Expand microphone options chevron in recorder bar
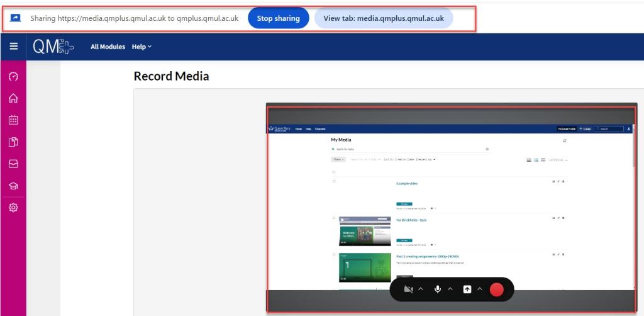This screenshot has width=644, height=316. coord(450,290)
